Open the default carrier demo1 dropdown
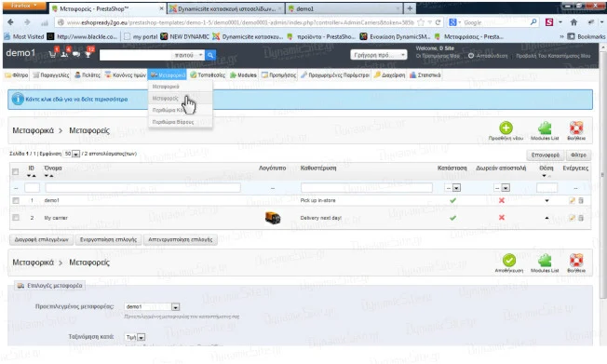The width and height of the screenshot is (607, 364). coord(152,306)
